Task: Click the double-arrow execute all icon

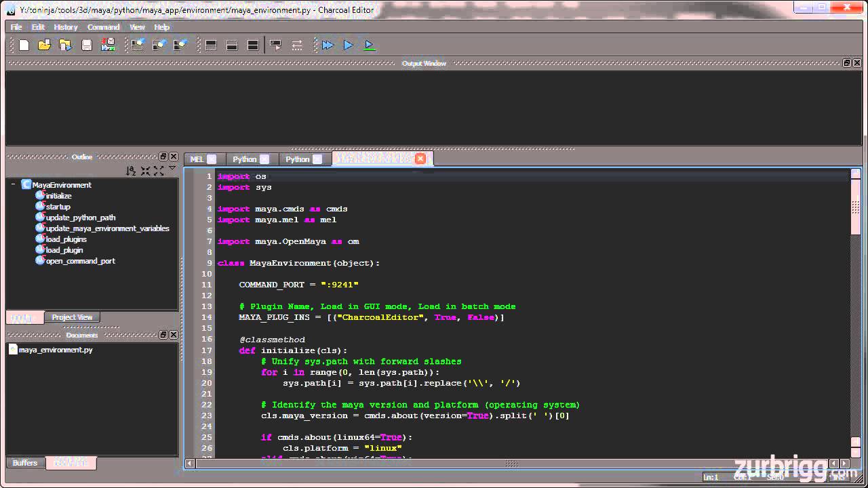Action: (x=328, y=45)
